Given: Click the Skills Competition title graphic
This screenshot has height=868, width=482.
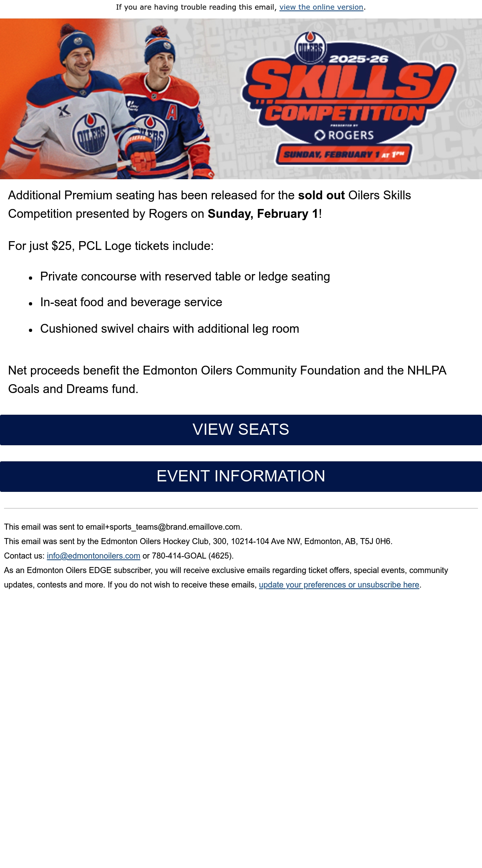Looking at the screenshot, I should (x=349, y=93).
